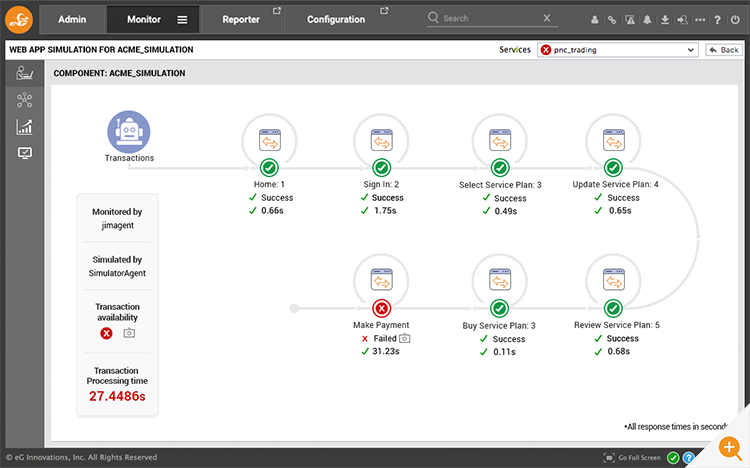Click the green status check under Sign In
The image size is (750, 468).
(381, 168)
